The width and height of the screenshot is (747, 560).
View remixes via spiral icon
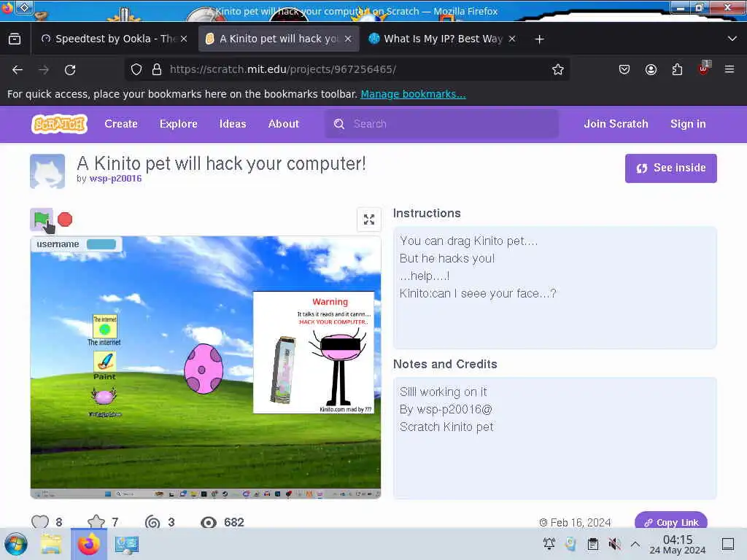[152, 522]
